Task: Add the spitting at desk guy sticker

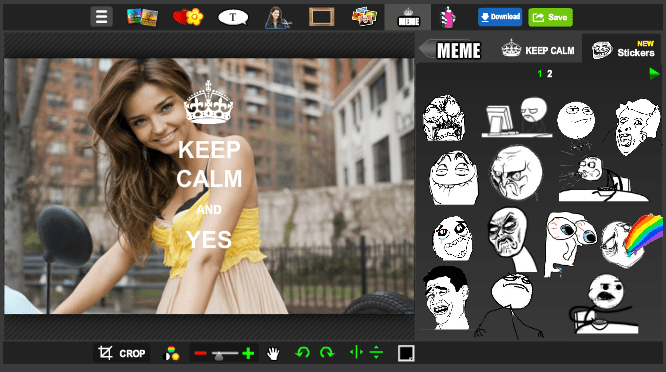Action: (x=603, y=179)
